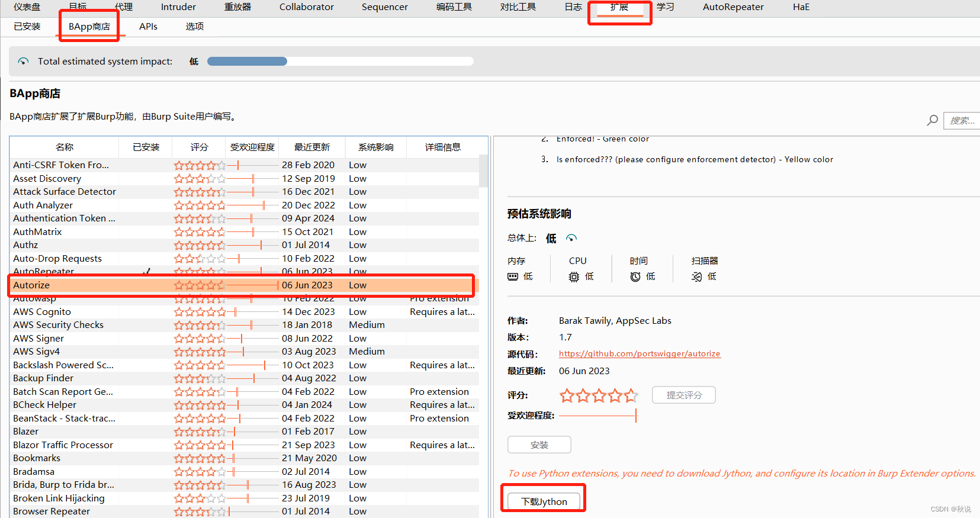Viewport: 980px width, 518px height.
Task: Select the Anti-CSRF Token Fro... row
Action: pyautogui.click(x=245, y=165)
